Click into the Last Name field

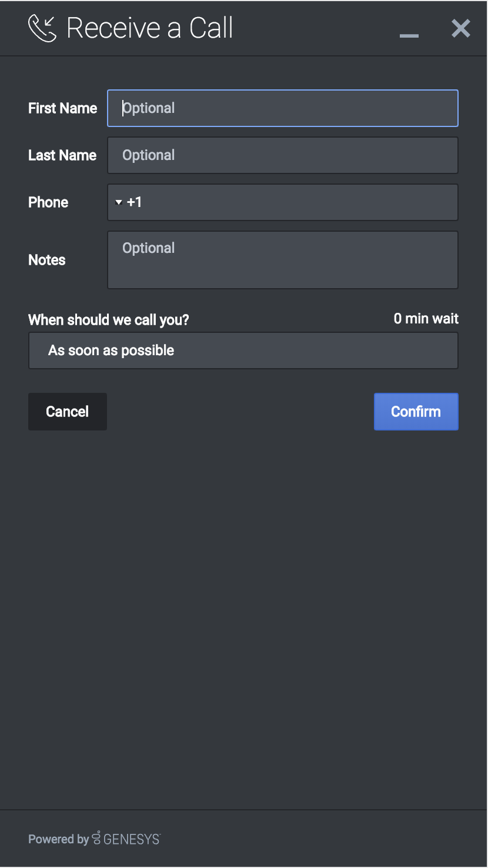click(282, 155)
